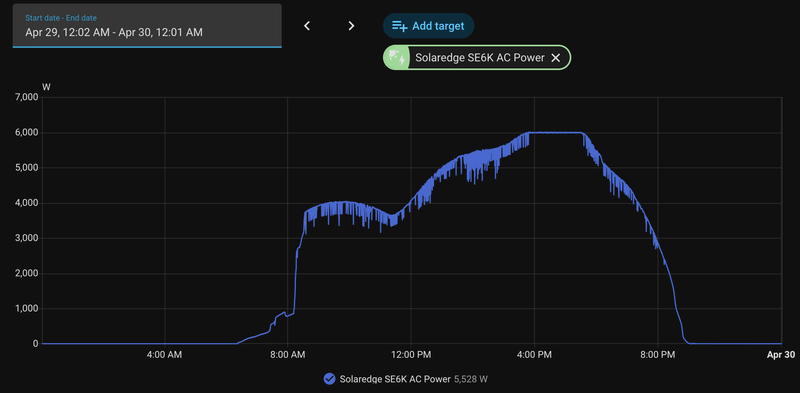Open the Start date - End date picker
Viewport: 800px width, 393px height.
[x=147, y=26]
